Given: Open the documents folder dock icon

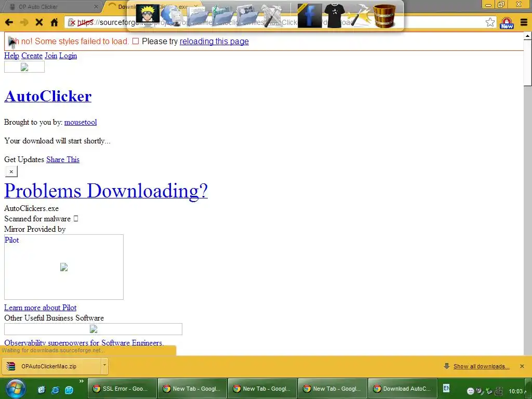Looking at the screenshot, I should click(197, 16).
